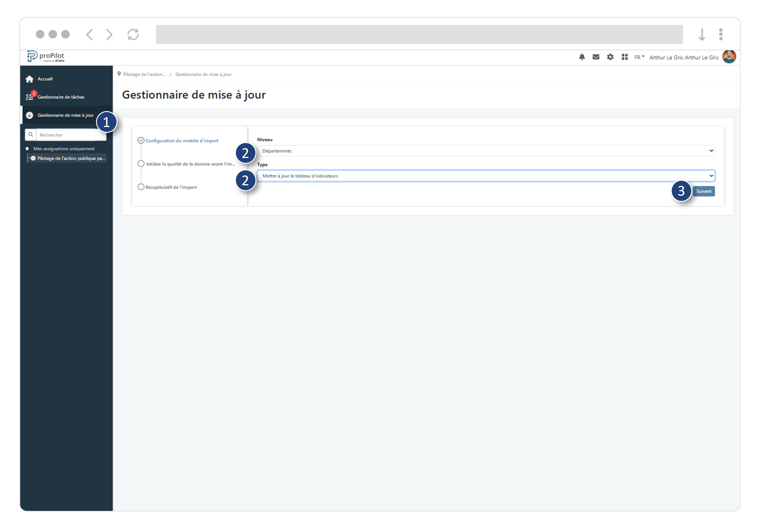The height and width of the screenshot is (532, 760).
Task: Click the breadcrumb location pin icon
Action: pos(119,74)
